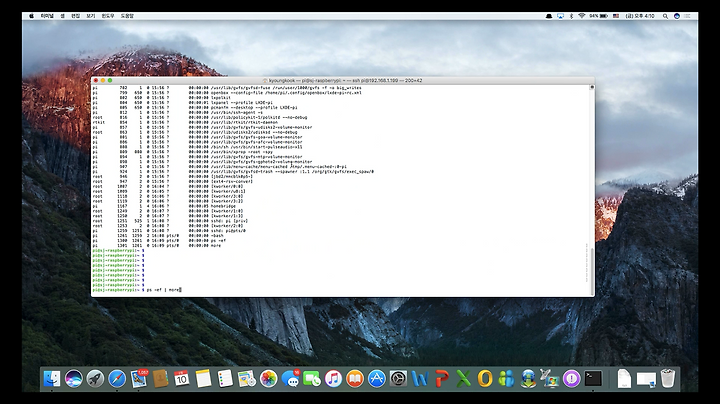
Task: Open Finder from the Dock
Action: click(52, 379)
